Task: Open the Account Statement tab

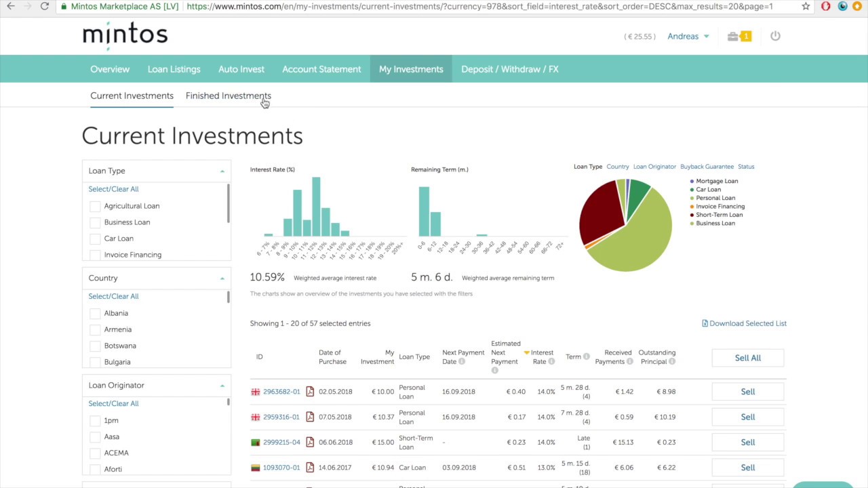Action: (321, 69)
